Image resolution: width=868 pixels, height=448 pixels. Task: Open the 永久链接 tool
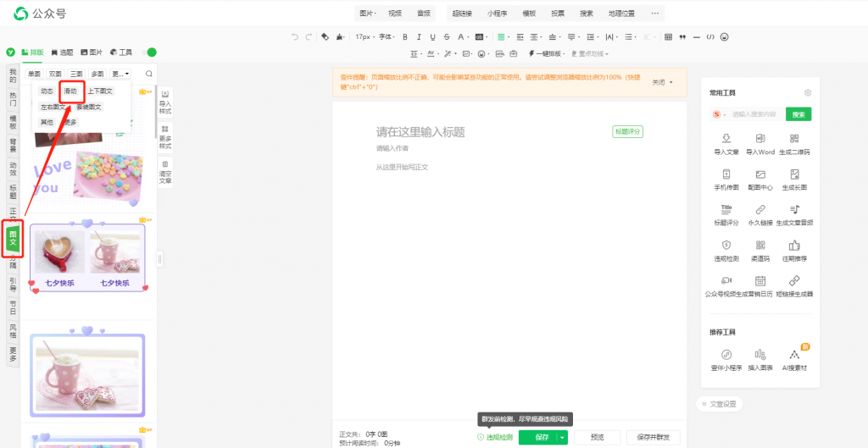pos(760,216)
